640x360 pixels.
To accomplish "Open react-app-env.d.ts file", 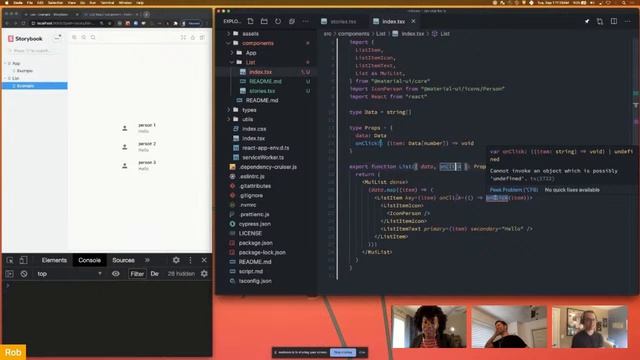I will (265, 148).
